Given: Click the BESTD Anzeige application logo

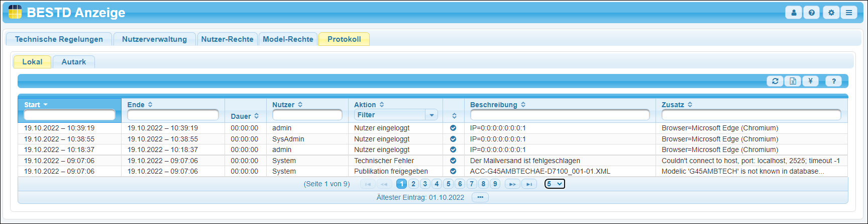Looking at the screenshot, I should point(15,12).
